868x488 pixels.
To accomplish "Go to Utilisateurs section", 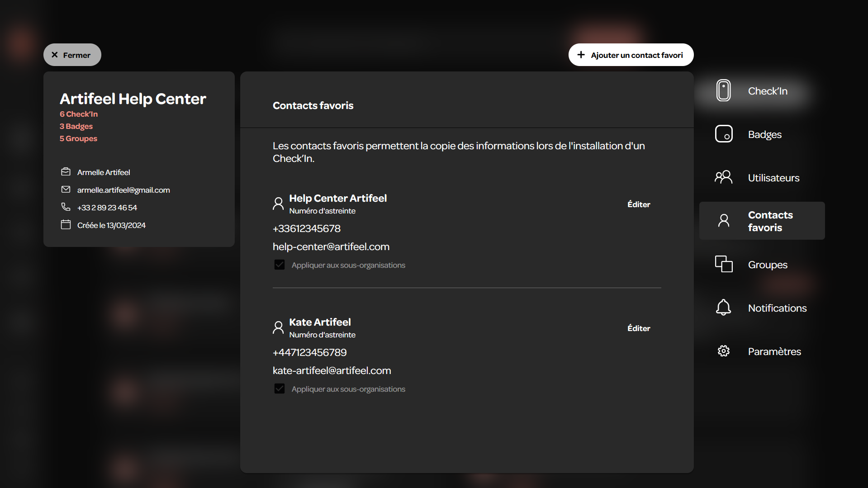I will click(x=762, y=178).
